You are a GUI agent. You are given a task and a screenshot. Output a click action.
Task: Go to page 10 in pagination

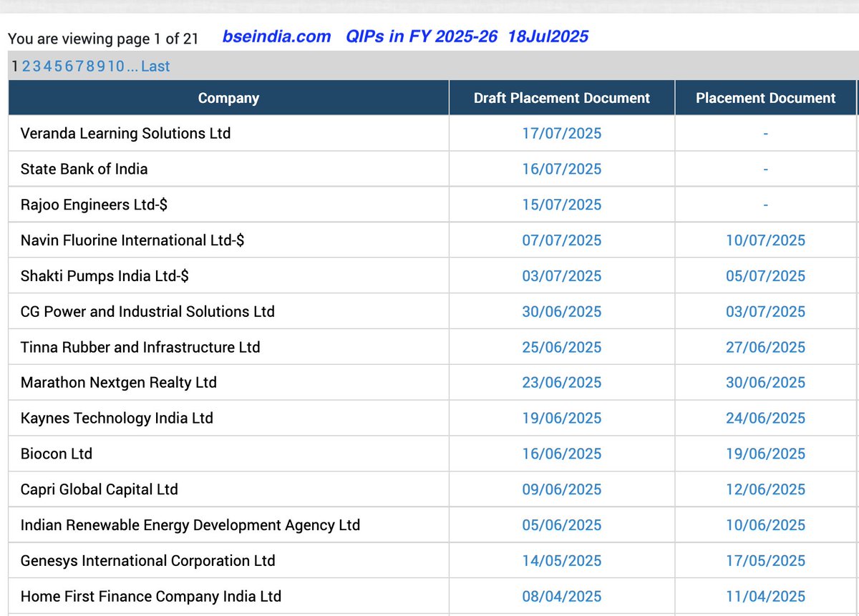click(x=117, y=67)
